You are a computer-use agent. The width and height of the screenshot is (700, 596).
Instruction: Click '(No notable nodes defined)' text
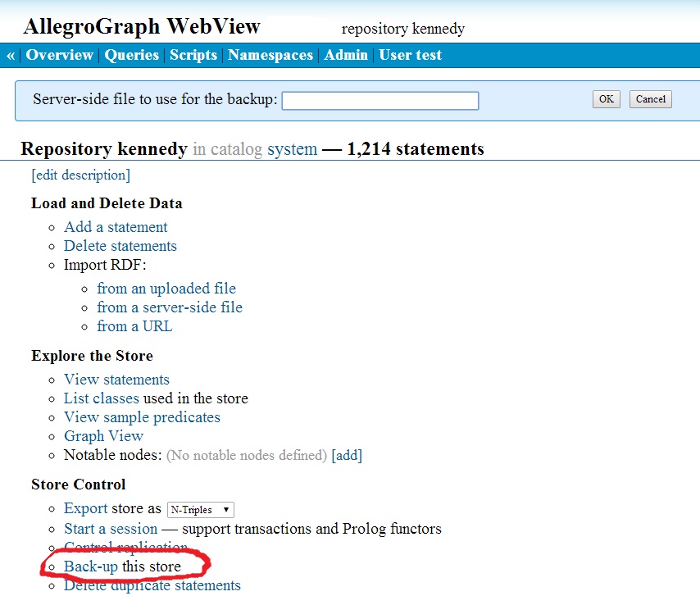coord(247,455)
